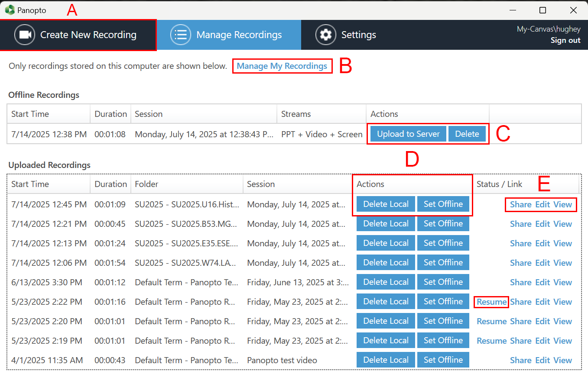Viewport: 588px width, 374px height.
Task: Sign out of the My-Canvas account
Action: (565, 40)
